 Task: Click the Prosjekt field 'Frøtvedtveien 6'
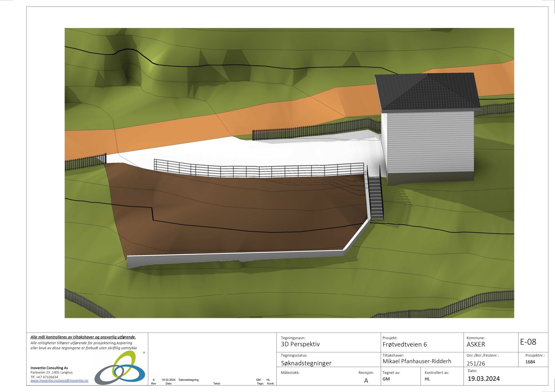click(405, 344)
